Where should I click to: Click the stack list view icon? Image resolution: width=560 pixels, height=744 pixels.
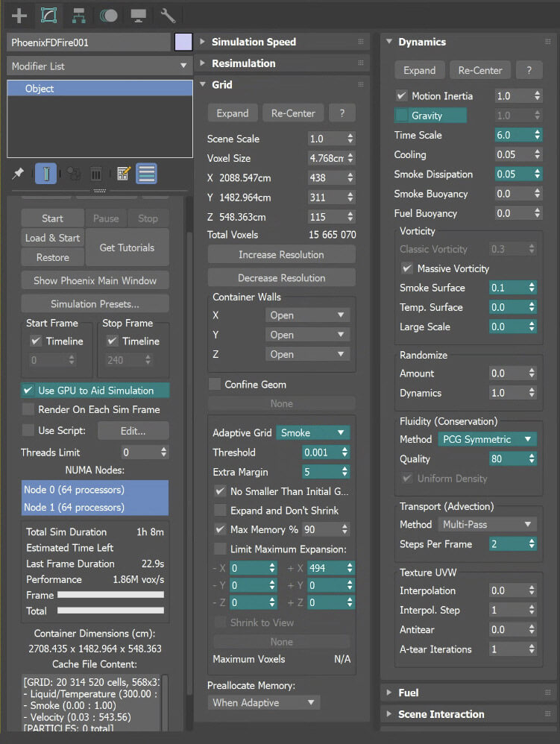(x=147, y=174)
